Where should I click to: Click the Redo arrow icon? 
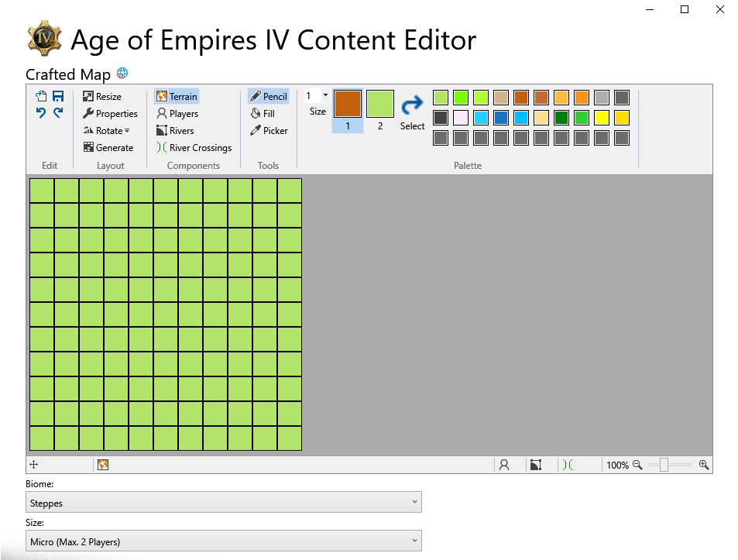point(58,113)
